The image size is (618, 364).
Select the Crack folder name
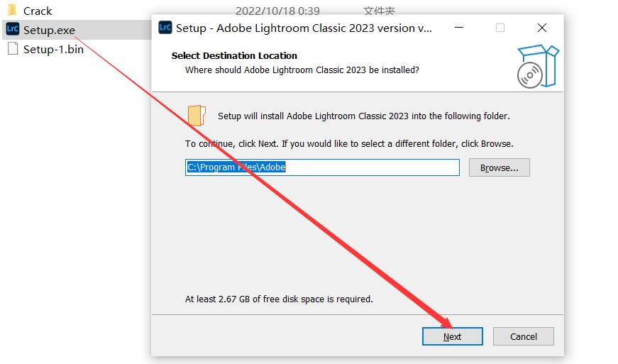point(38,11)
